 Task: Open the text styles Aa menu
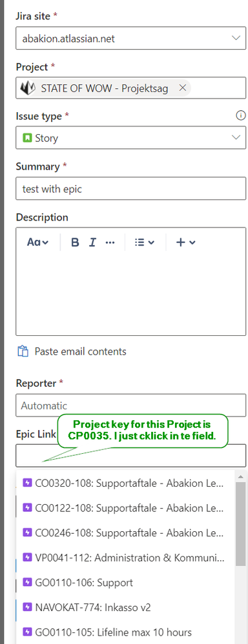37,242
